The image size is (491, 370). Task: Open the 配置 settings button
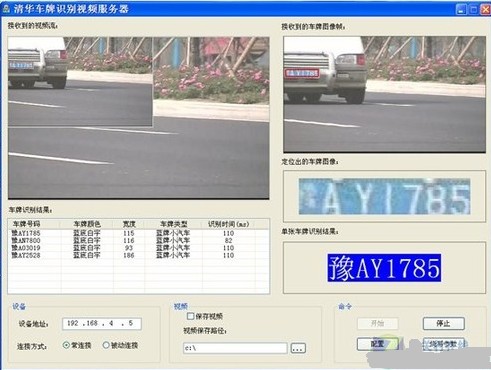point(377,344)
